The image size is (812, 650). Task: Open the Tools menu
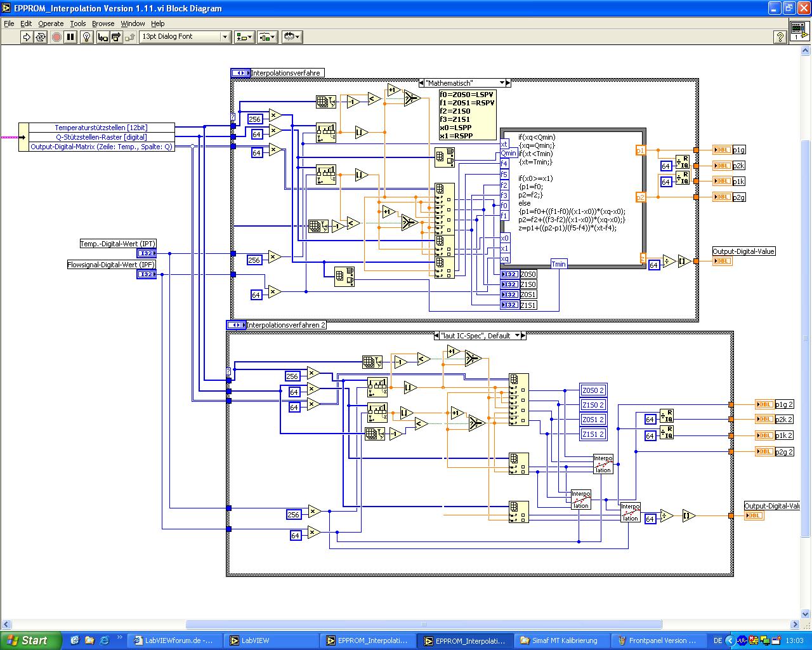78,23
